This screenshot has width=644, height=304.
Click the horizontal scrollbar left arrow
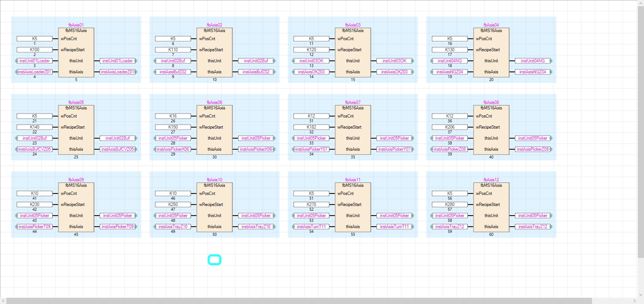tap(3, 301)
